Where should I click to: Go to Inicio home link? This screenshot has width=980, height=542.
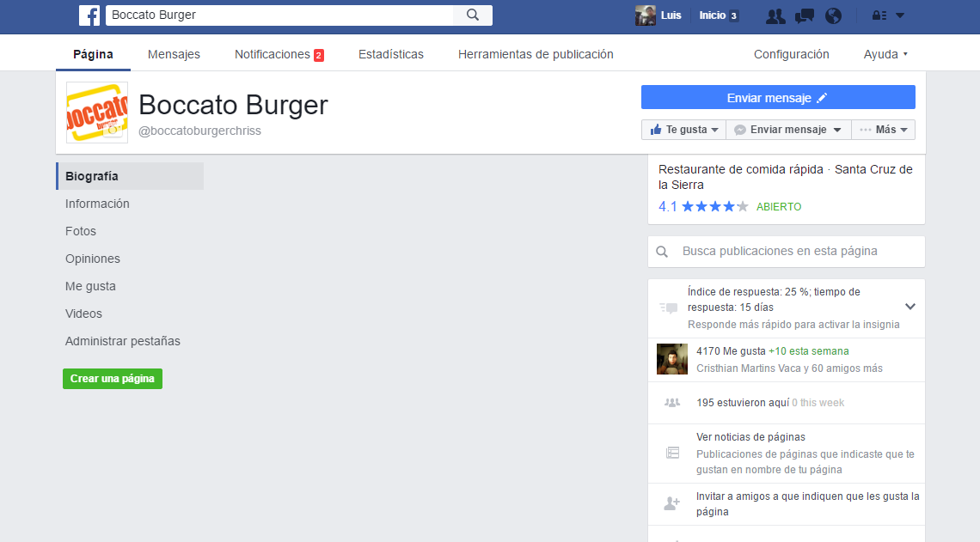[x=713, y=15]
